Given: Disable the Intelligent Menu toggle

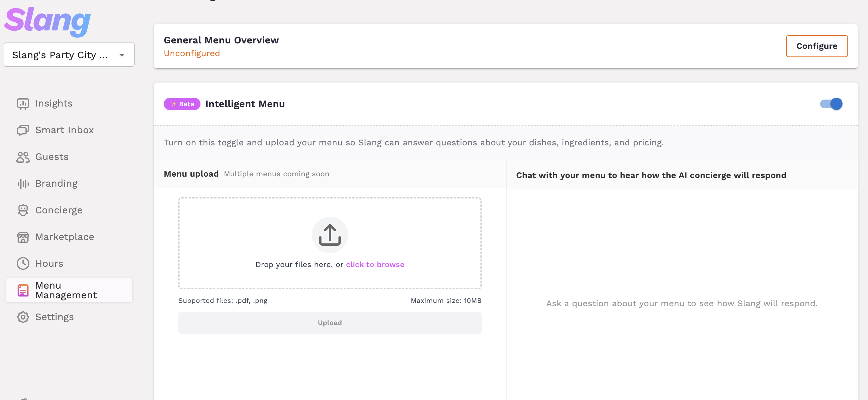Looking at the screenshot, I should pos(831,104).
